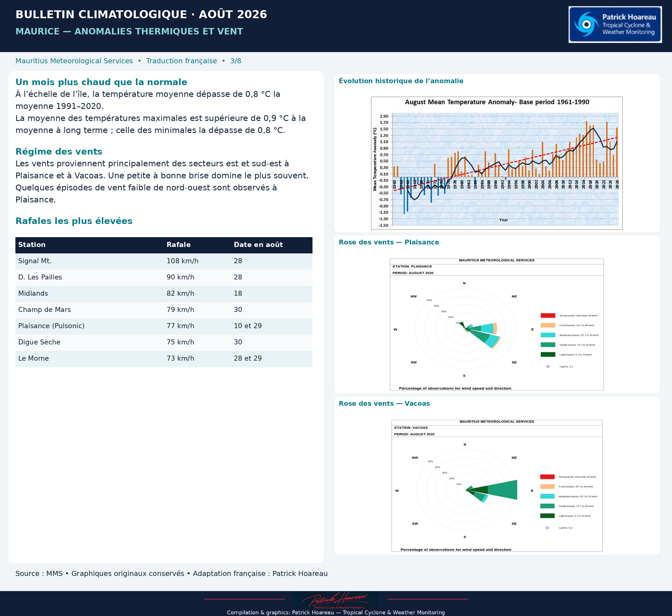This screenshot has height=616, width=672.
Task: Click the 'Rose des vents — Vacoas' panel title
Action: click(384, 404)
